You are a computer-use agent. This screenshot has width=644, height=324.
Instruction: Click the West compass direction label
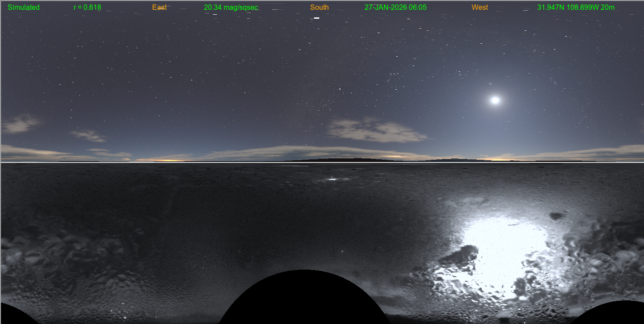[480, 8]
